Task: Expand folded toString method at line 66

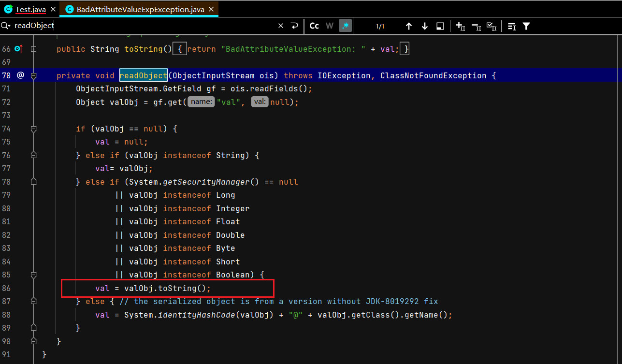Action: 33,49
